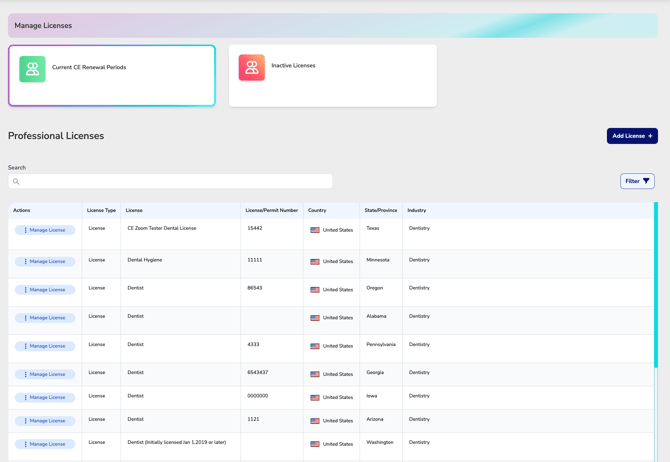670x462 pixels.
Task: Click the green Current CE Renewal Periods icon
Action: coord(32,68)
